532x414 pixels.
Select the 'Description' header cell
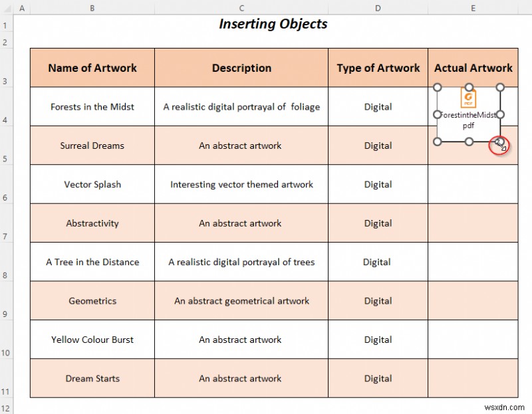click(x=241, y=68)
